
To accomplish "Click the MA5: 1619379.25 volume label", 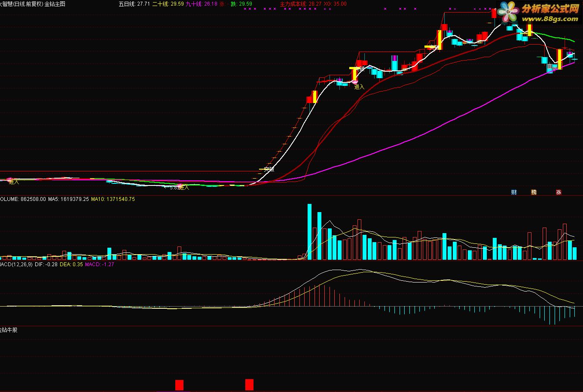I will [x=68, y=199].
